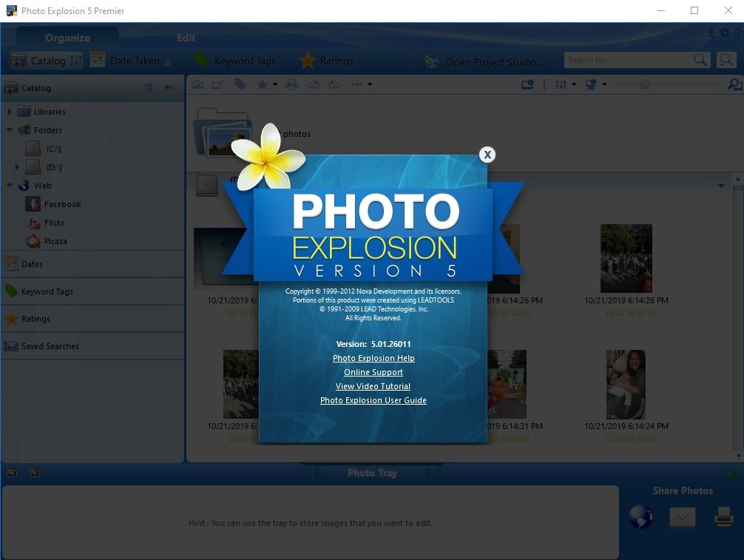Click the rotate right icon in toolbar
This screenshot has height=560, width=744.
point(334,84)
